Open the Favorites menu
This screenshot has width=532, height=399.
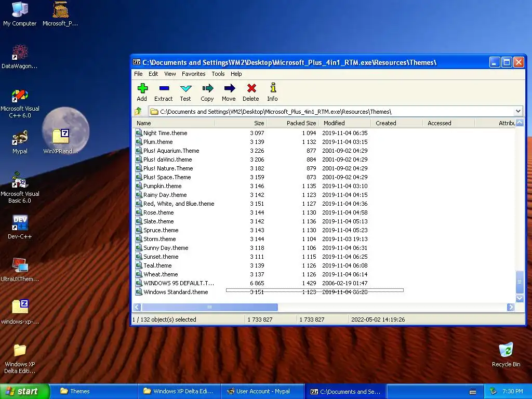[193, 74]
